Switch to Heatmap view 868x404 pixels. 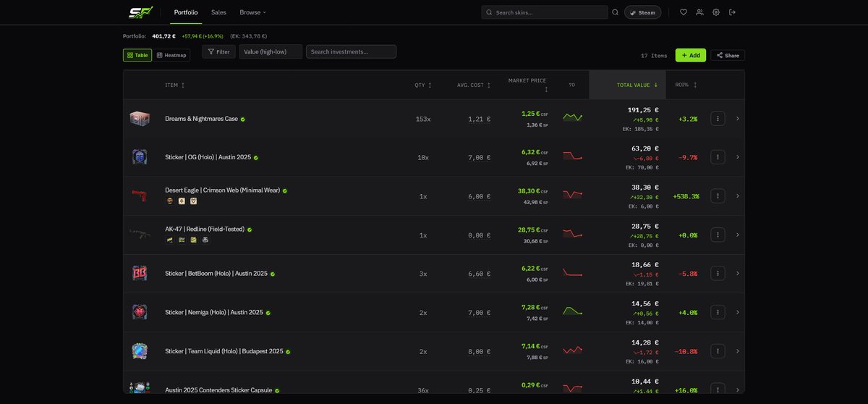pyautogui.click(x=171, y=55)
